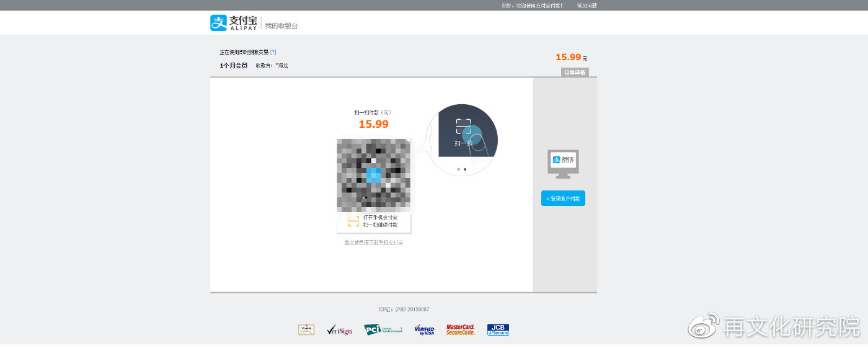Click the 首次使用请下载手机支付宝 download link
The height and width of the screenshot is (348, 868).
point(374,243)
